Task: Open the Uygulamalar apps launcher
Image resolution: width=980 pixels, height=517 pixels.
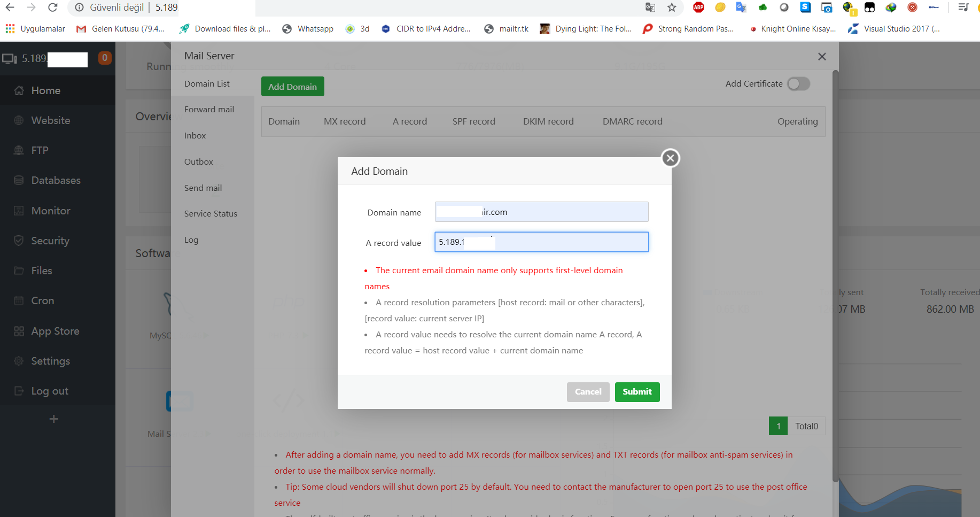Action: [x=35, y=28]
